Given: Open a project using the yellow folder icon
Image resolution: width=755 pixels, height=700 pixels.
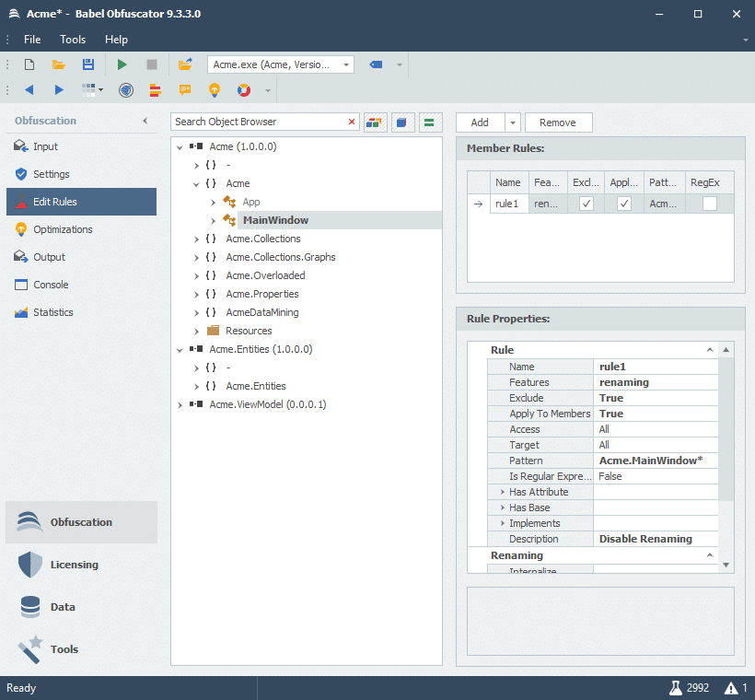Looking at the screenshot, I should 59,64.
